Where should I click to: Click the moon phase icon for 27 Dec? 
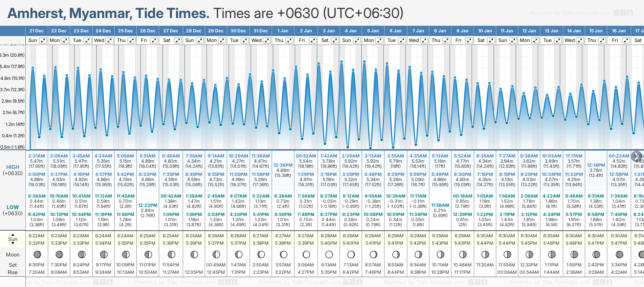(x=171, y=254)
